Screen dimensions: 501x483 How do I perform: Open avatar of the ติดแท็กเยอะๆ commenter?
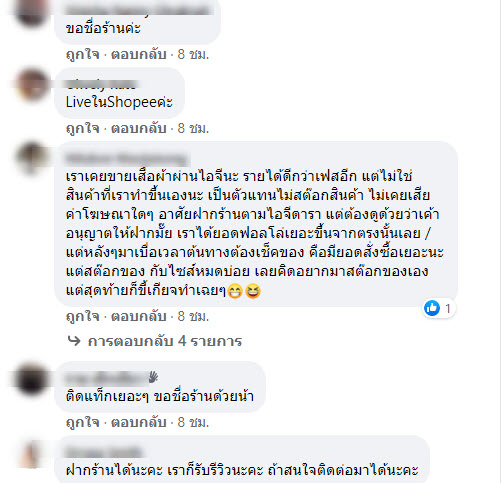(x=32, y=379)
